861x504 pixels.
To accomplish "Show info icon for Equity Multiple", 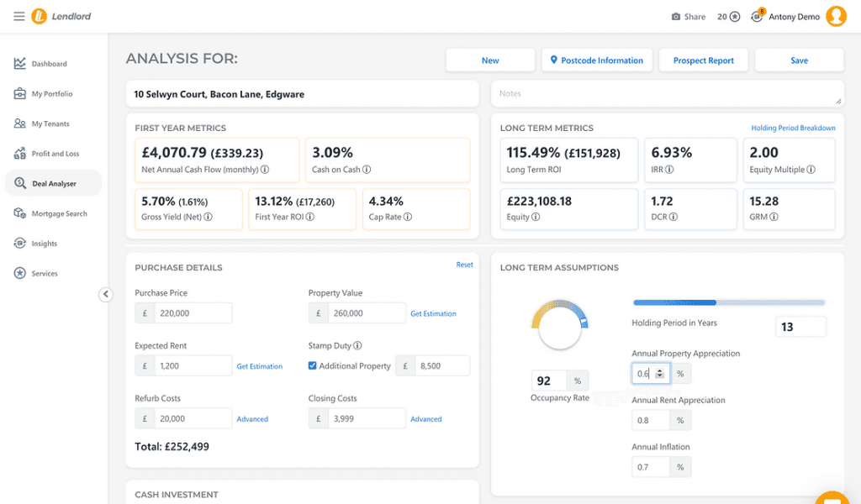I will tap(811, 170).
